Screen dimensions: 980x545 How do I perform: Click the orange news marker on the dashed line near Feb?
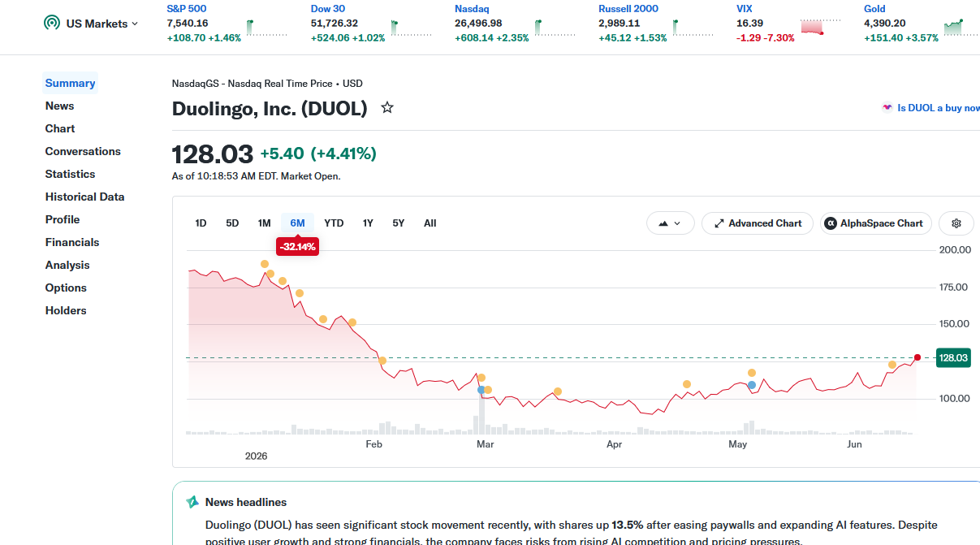point(382,361)
